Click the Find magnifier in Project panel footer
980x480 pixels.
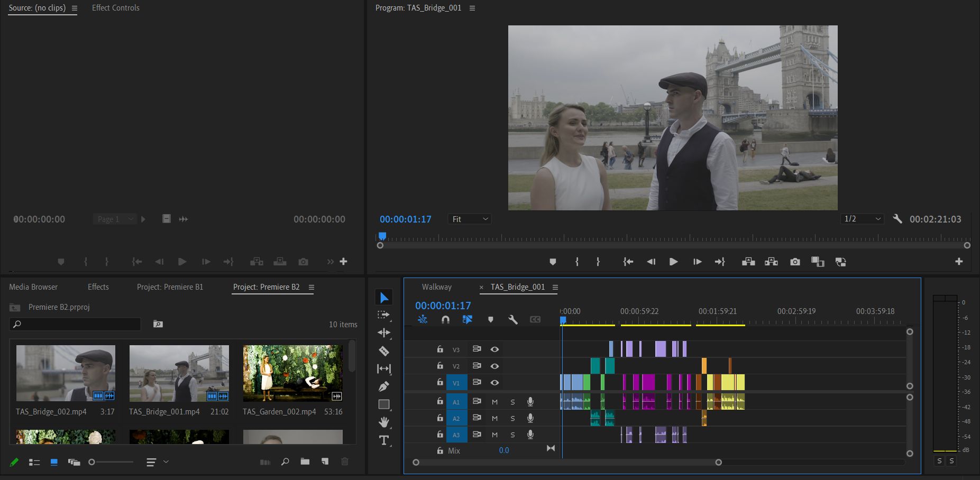point(285,461)
